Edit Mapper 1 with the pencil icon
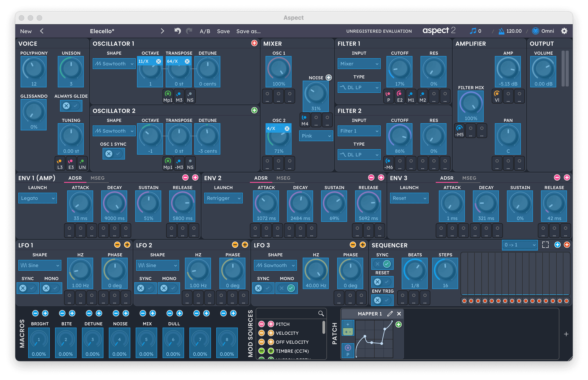The image size is (588, 380). click(x=390, y=314)
